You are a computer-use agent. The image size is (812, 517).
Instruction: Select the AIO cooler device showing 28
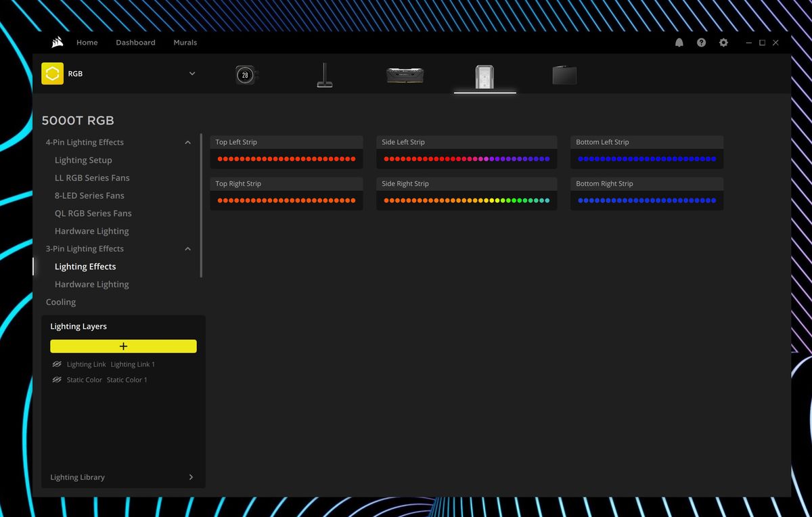246,75
